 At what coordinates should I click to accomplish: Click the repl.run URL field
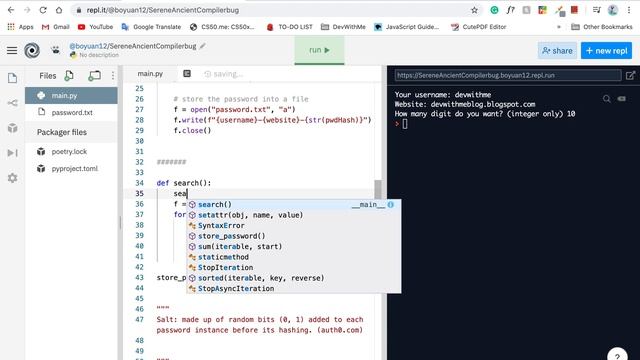[508, 75]
